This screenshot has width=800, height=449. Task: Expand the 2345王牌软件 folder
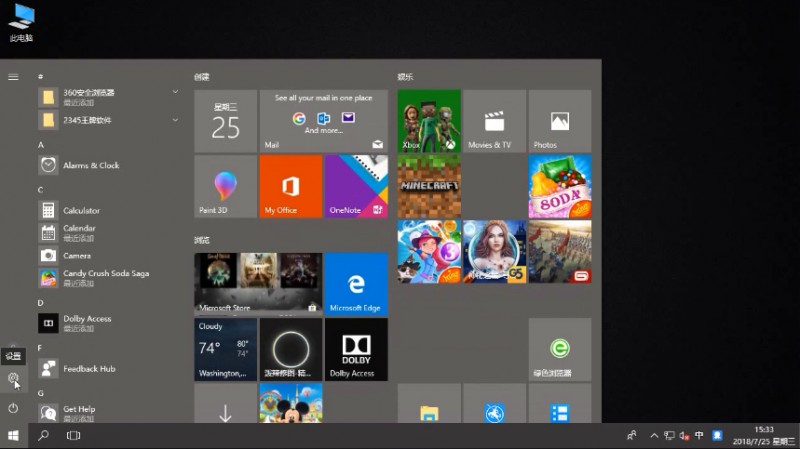[x=108, y=120]
